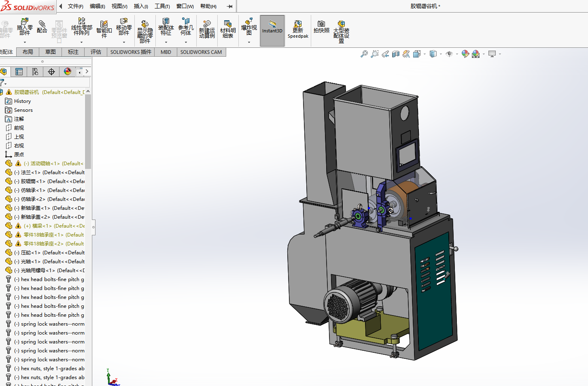This screenshot has height=386, width=588.
Task: Pin the menu bar with pushpin
Action: click(229, 6)
